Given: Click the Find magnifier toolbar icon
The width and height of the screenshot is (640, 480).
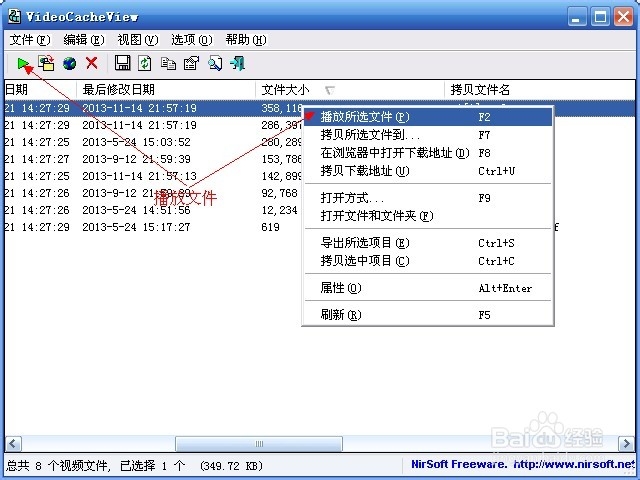Looking at the screenshot, I should click(x=215, y=63).
